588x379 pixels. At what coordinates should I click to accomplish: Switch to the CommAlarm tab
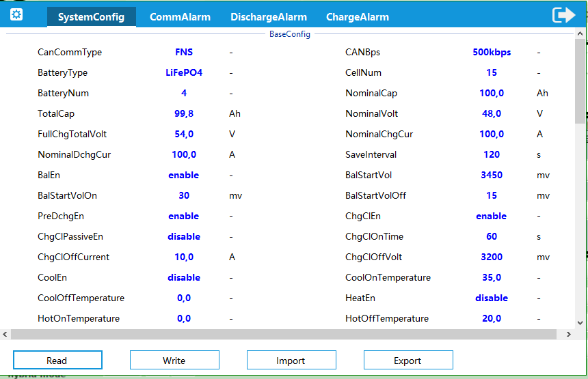180,17
